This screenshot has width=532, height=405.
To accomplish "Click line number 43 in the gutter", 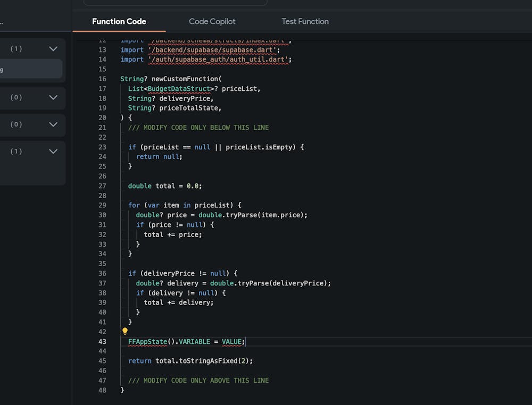I will (102, 341).
